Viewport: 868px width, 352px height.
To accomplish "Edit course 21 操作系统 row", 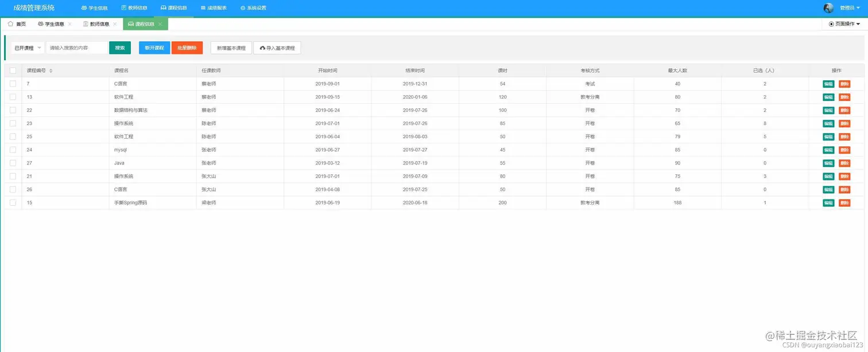I will tap(828, 176).
